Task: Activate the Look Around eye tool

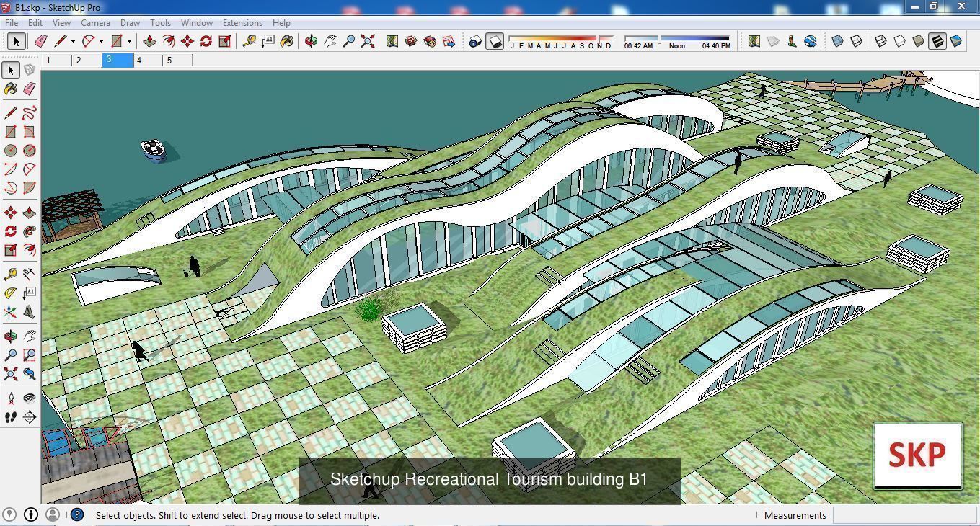Action: click(30, 398)
